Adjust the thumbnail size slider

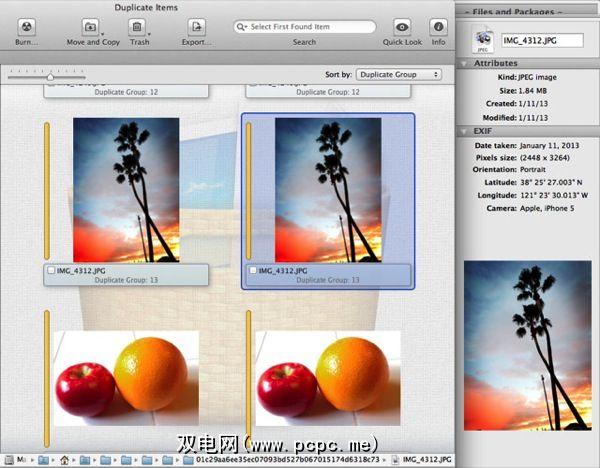[50, 75]
